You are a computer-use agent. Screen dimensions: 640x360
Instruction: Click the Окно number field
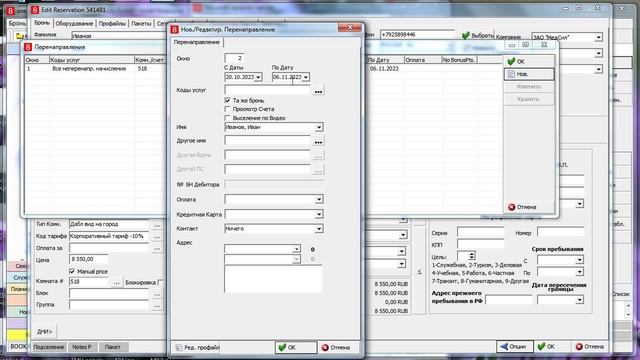(x=234, y=58)
